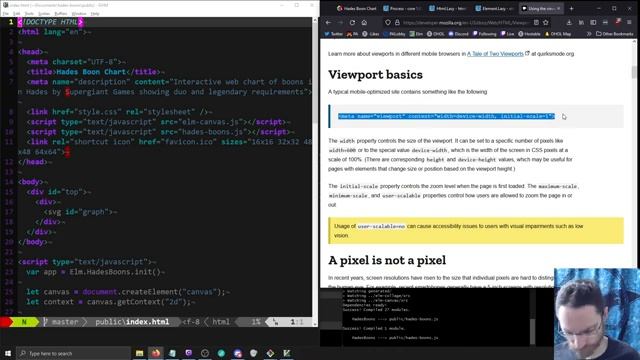Open the Firefox library icon
640x360 pixels.
[x=581, y=22]
